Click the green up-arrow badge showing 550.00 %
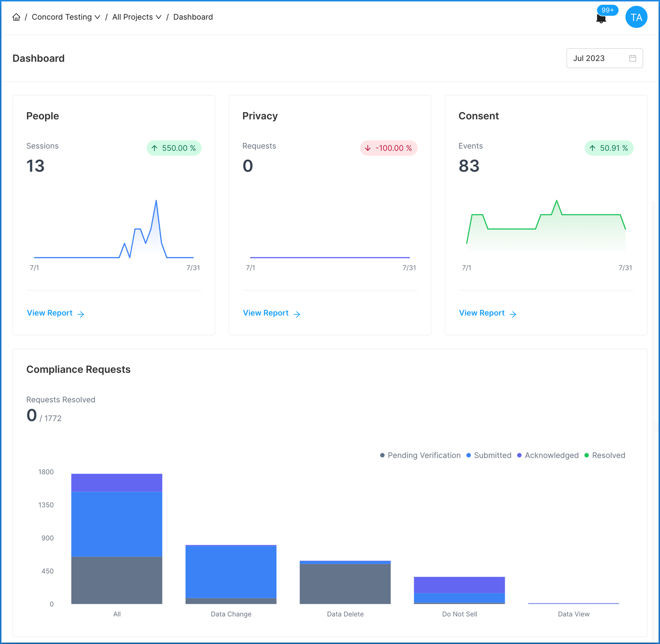The height and width of the screenshot is (644, 660). point(174,148)
